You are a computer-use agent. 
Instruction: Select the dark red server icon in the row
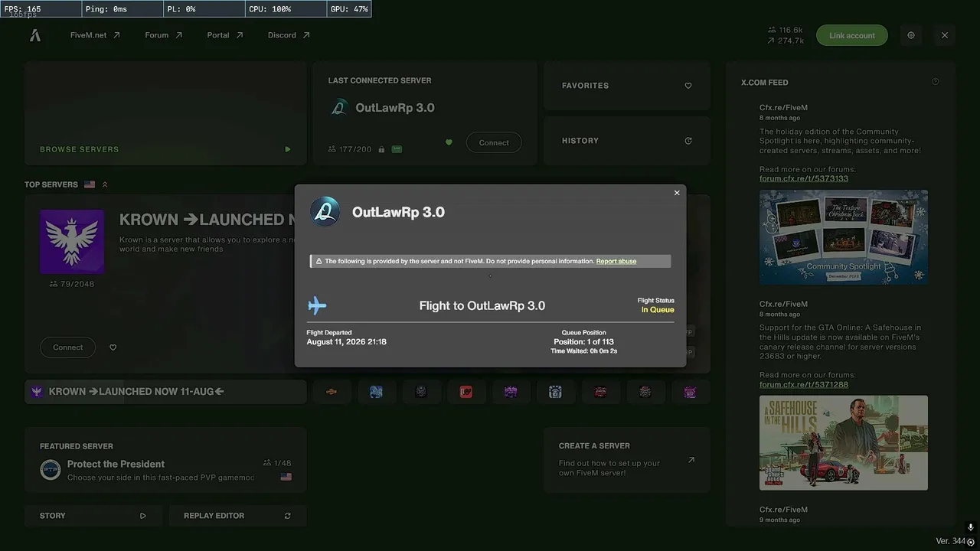(600, 392)
